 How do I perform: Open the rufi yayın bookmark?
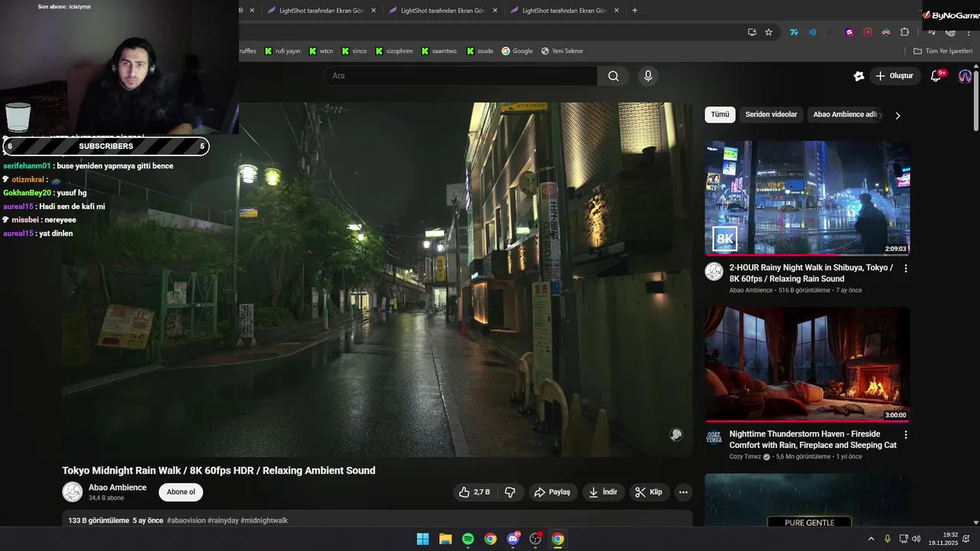(283, 51)
